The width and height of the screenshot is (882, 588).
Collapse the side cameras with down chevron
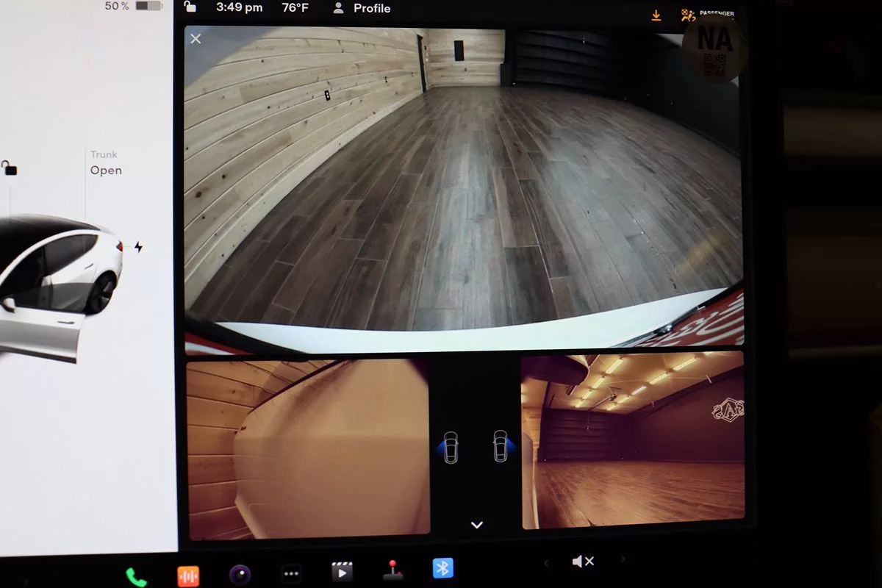click(476, 525)
